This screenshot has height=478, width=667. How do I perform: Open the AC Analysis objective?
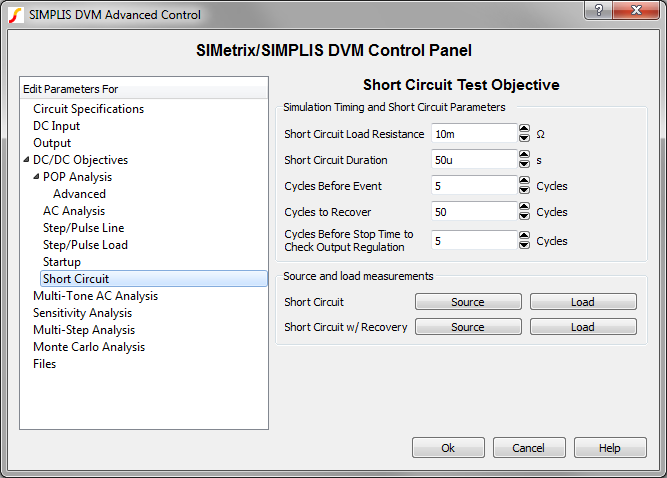(x=74, y=211)
